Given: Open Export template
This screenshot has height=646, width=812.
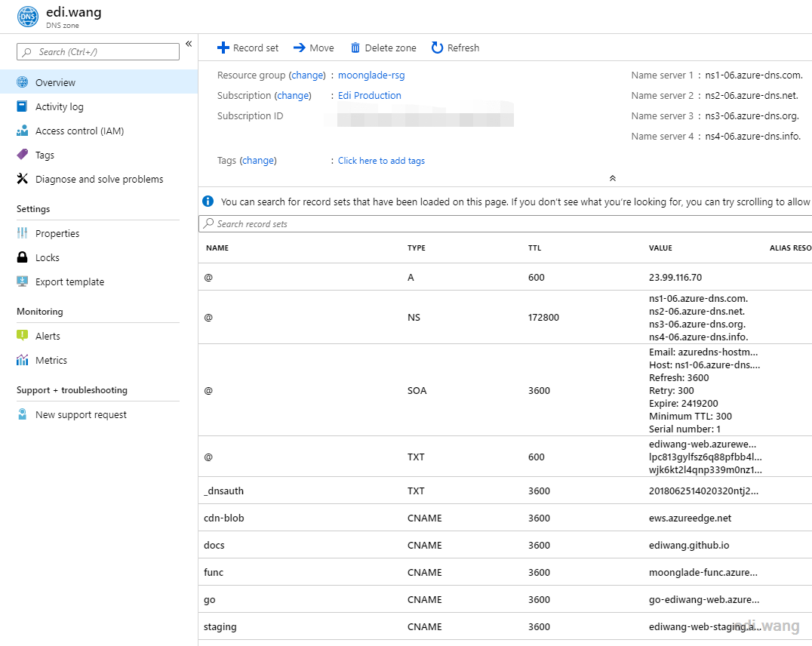Looking at the screenshot, I should (x=69, y=281).
